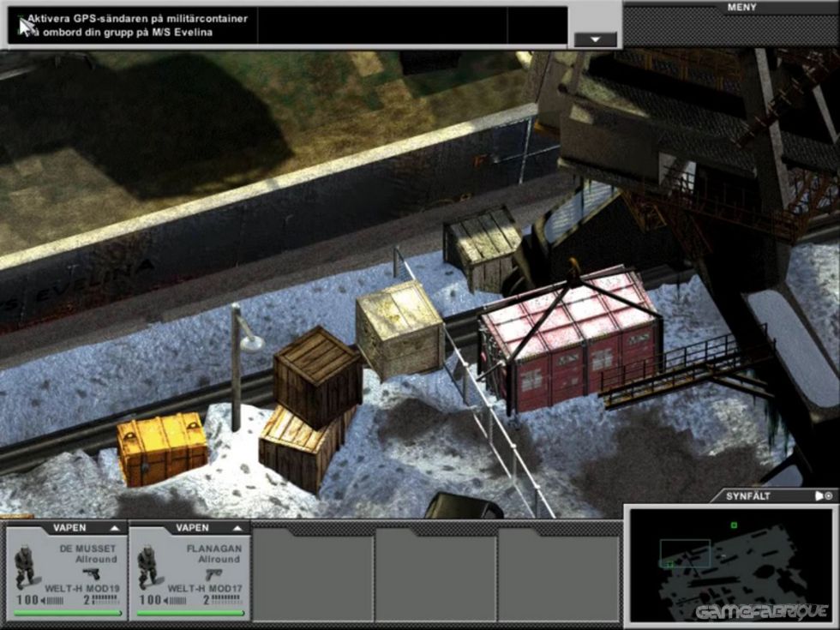This screenshot has height=630, width=840.
Task: Expand the arrow on Flanagan's VAPEN tab
Action: point(237,528)
